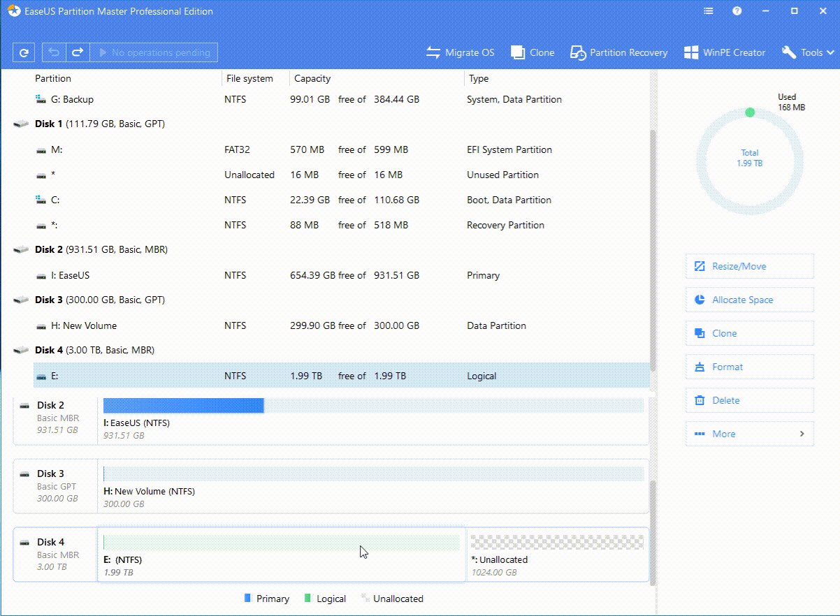Click the Delete partition button
The image size is (840, 616).
pyautogui.click(x=749, y=400)
